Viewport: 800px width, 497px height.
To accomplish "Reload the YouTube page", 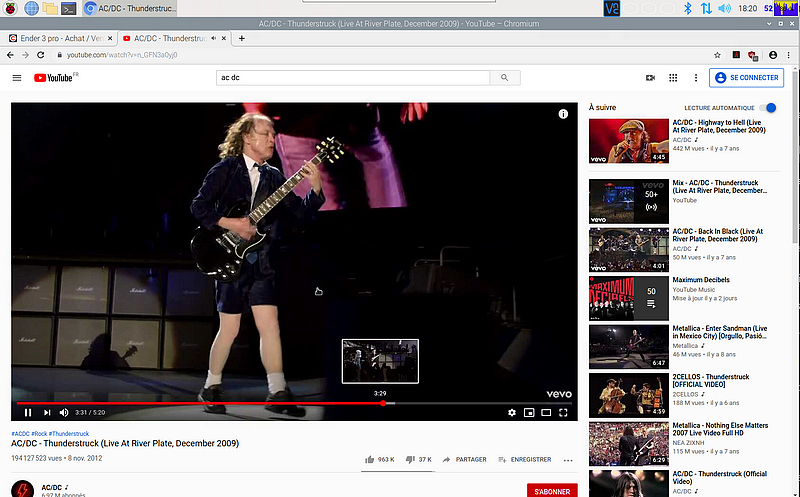I will coord(41,55).
